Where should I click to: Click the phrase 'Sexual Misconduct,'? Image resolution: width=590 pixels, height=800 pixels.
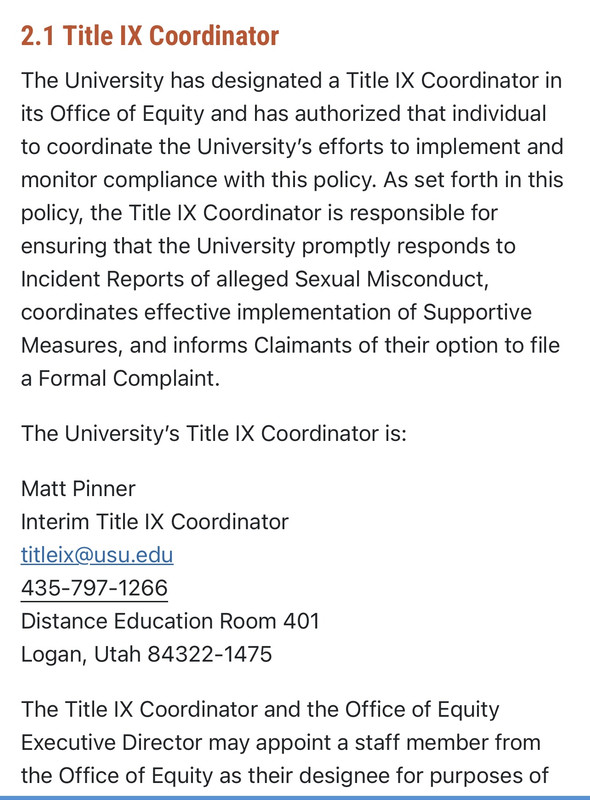point(391,279)
